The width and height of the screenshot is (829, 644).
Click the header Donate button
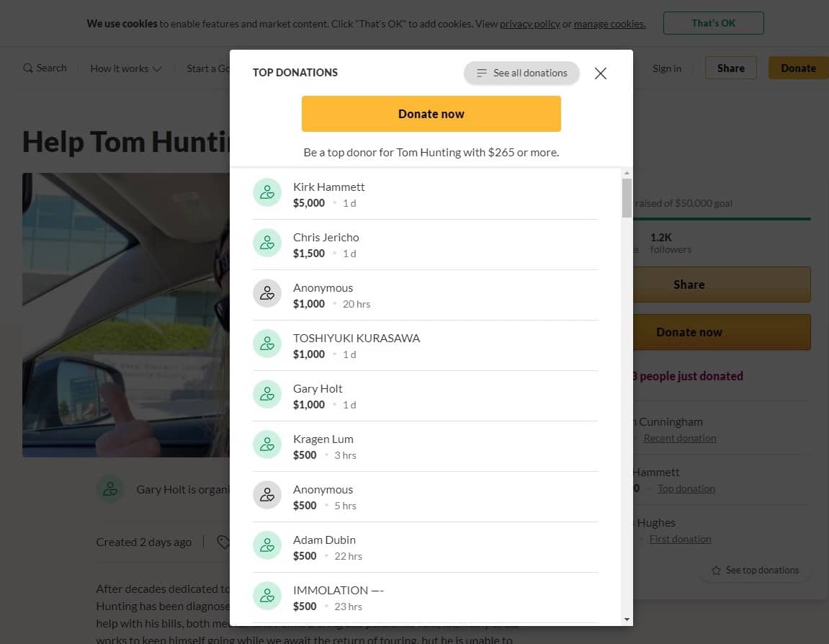click(x=798, y=68)
